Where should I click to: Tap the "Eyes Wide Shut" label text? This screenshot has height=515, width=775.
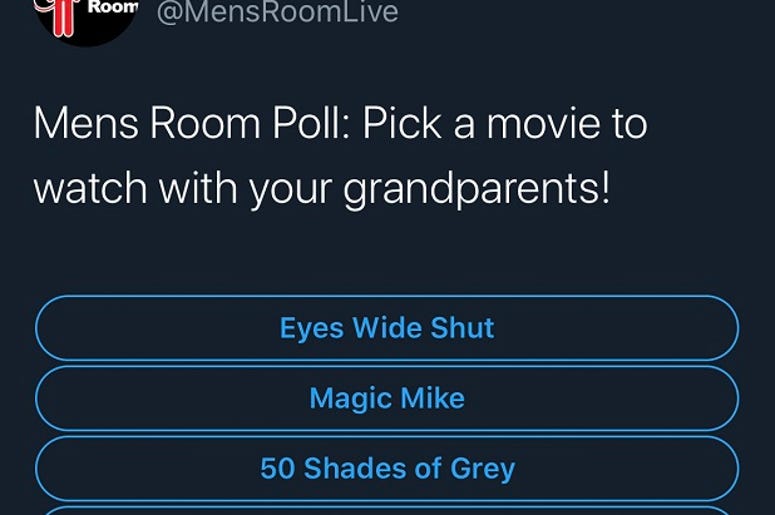pos(387,328)
